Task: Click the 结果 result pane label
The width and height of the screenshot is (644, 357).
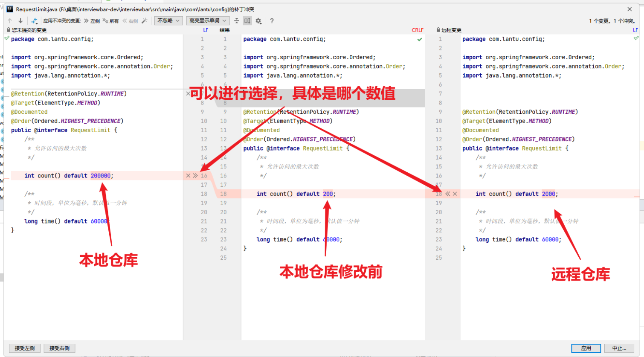Action: 225,30
